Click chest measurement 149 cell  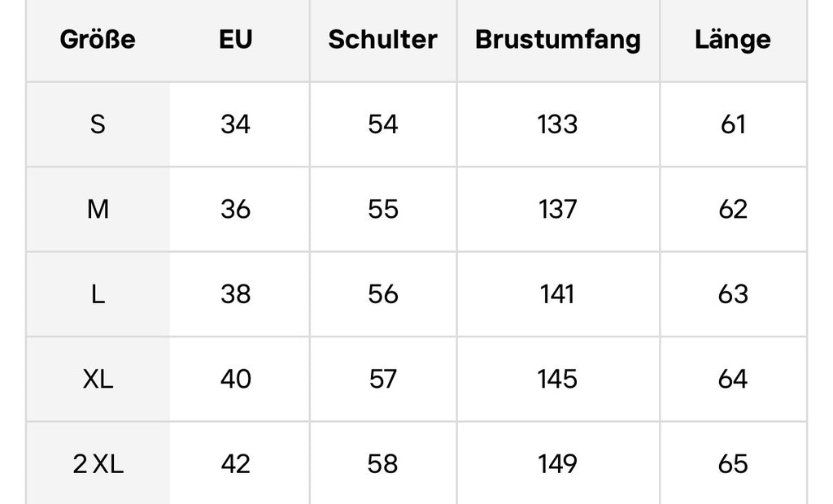[558, 464]
